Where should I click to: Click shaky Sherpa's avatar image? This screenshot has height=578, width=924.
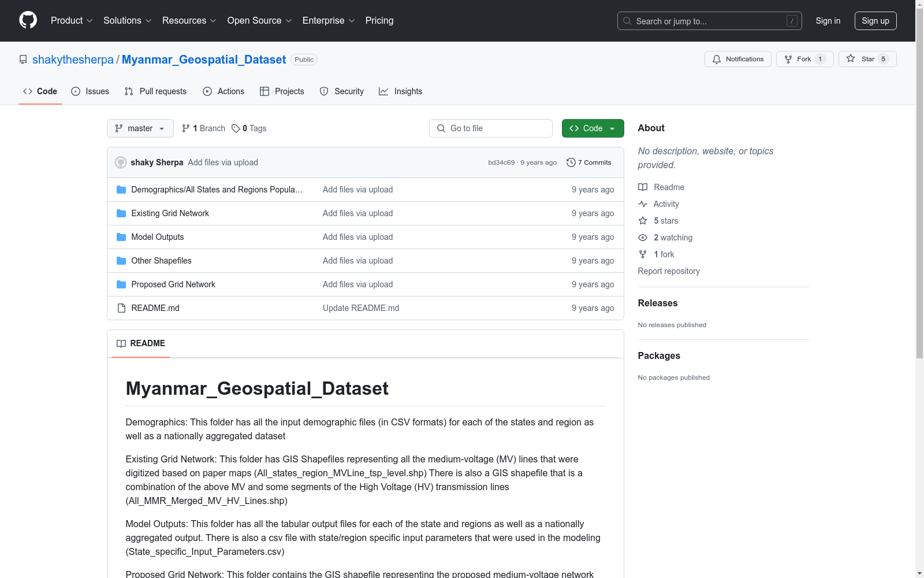(x=121, y=162)
